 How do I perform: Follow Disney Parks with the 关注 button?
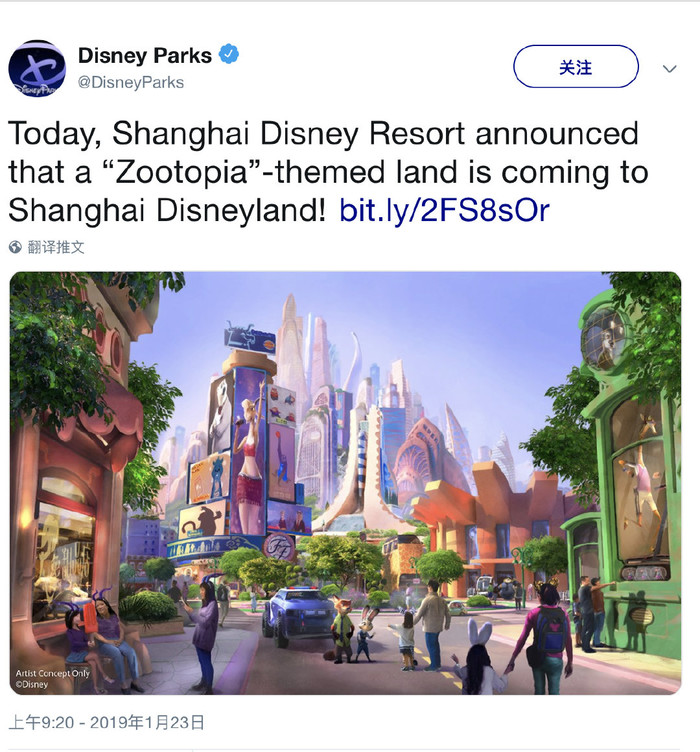(x=576, y=67)
